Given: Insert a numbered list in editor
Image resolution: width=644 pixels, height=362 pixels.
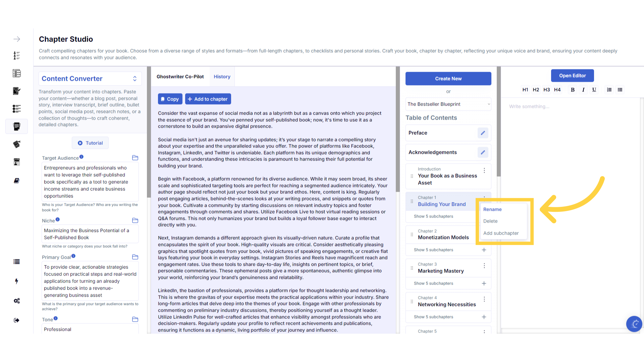Looking at the screenshot, I should 609,90.
